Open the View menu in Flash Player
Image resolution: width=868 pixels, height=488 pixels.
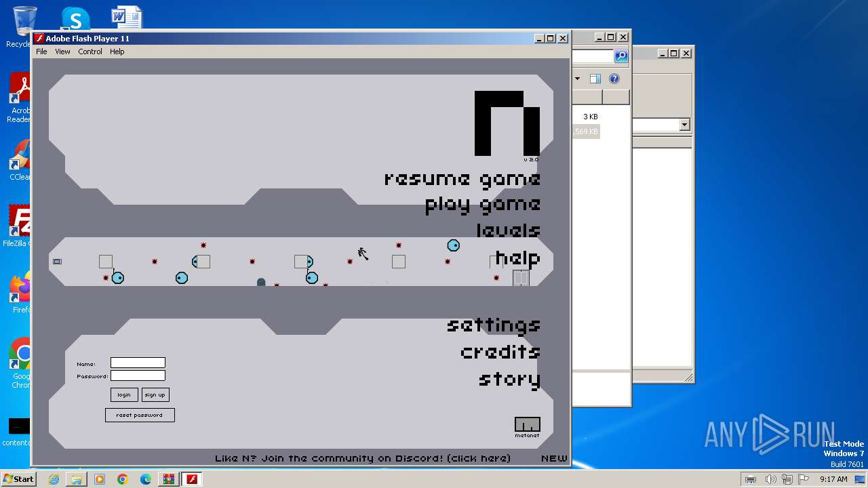click(62, 52)
